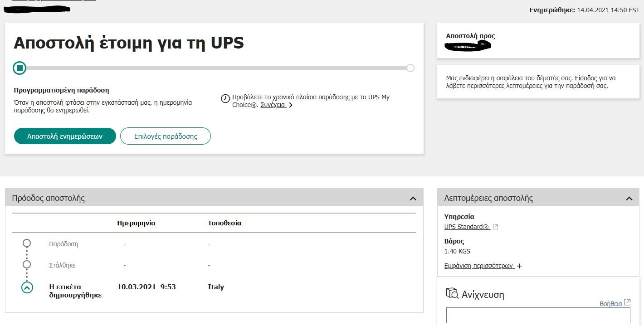This screenshot has width=644, height=326.
Task: Follow the Συνέχεια link for UPS My Choice
Action: (273, 105)
